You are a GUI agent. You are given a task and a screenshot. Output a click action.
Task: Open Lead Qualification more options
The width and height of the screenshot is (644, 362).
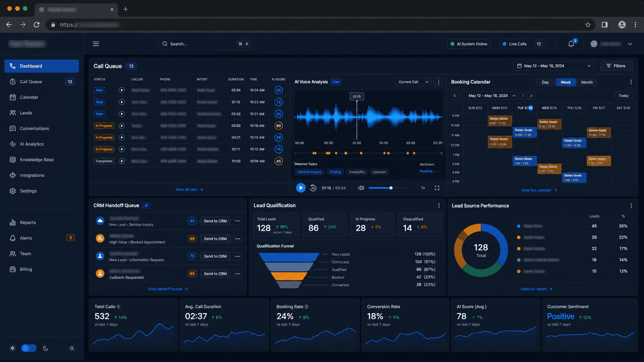click(x=439, y=205)
